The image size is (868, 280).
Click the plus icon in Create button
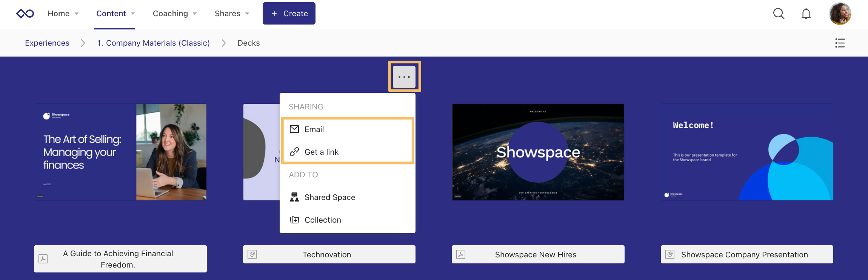click(x=274, y=14)
